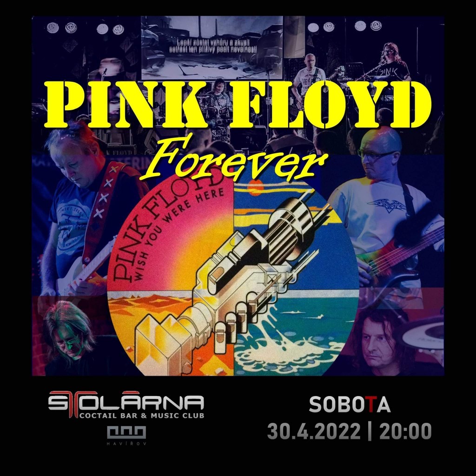Click the date 30.4.2022
The width and height of the screenshot is (476, 476).
click(x=314, y=431)
